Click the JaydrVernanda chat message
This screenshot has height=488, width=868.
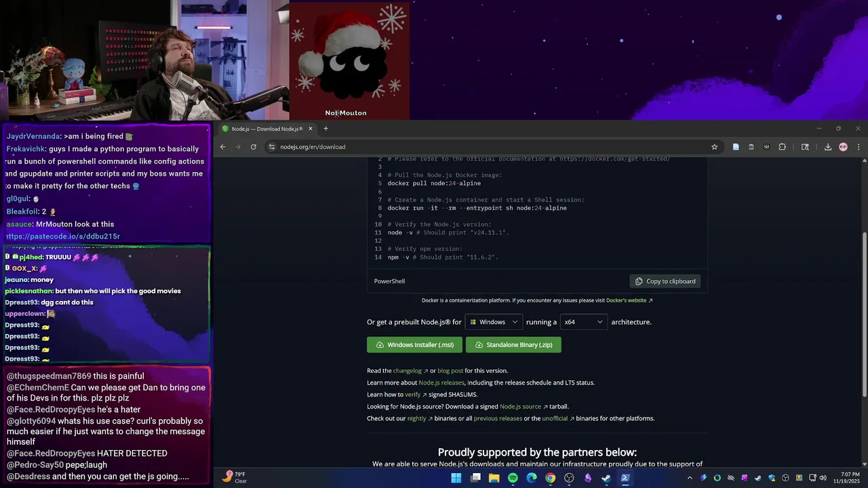[x=70, y=136]
